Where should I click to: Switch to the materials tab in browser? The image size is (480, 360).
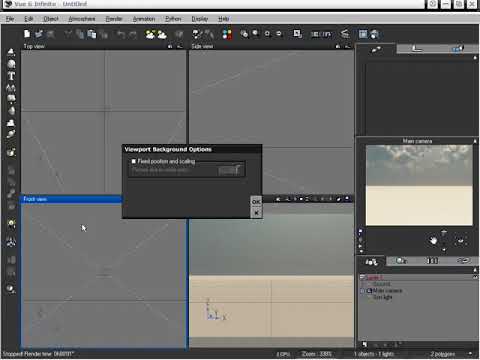point(401,261)
